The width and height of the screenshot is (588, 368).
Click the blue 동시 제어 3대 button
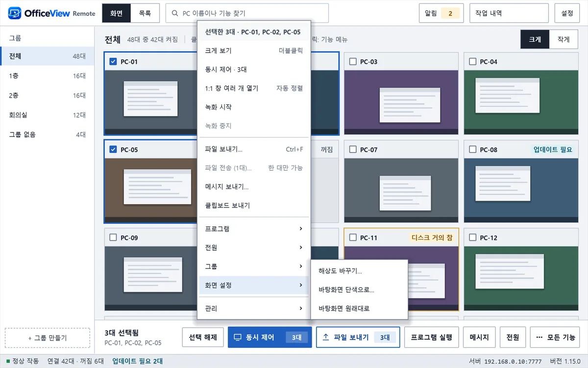pyautogui.click(x=270, y=338)
